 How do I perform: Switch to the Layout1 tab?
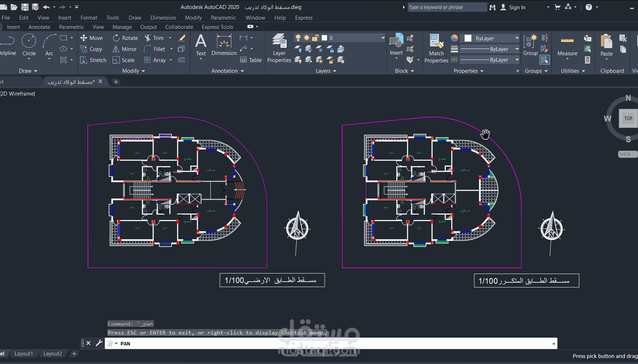point(24,353)
